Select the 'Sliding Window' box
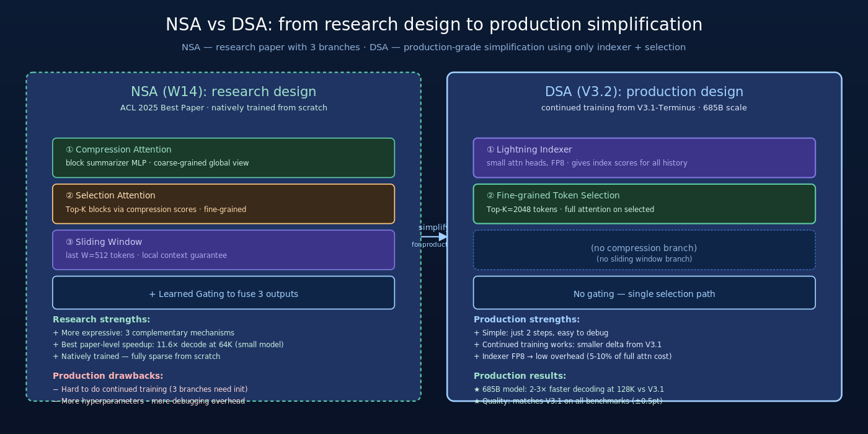Image resolution: width=868 pixels, height=434 pixels. click(223, 250)
